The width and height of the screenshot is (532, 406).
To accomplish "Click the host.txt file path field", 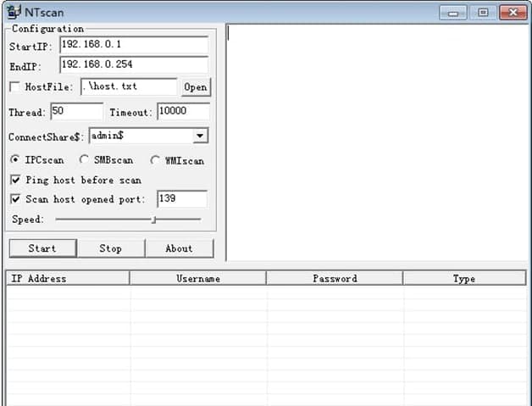I will 129,87.
